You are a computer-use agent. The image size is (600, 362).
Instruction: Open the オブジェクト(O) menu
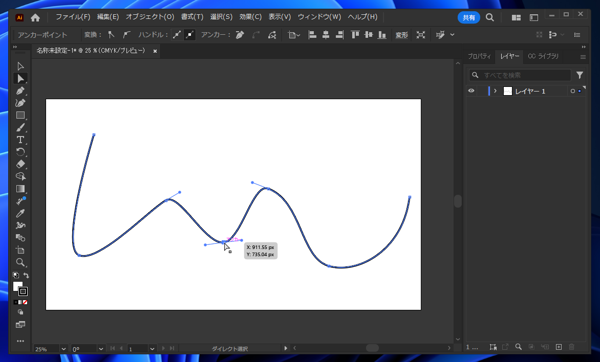tap(150, 17)
